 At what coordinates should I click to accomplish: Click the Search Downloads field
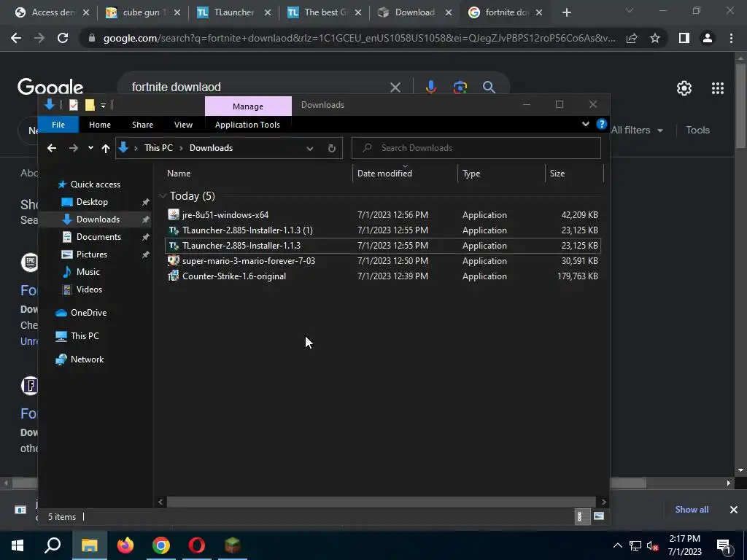pos(476,148)
